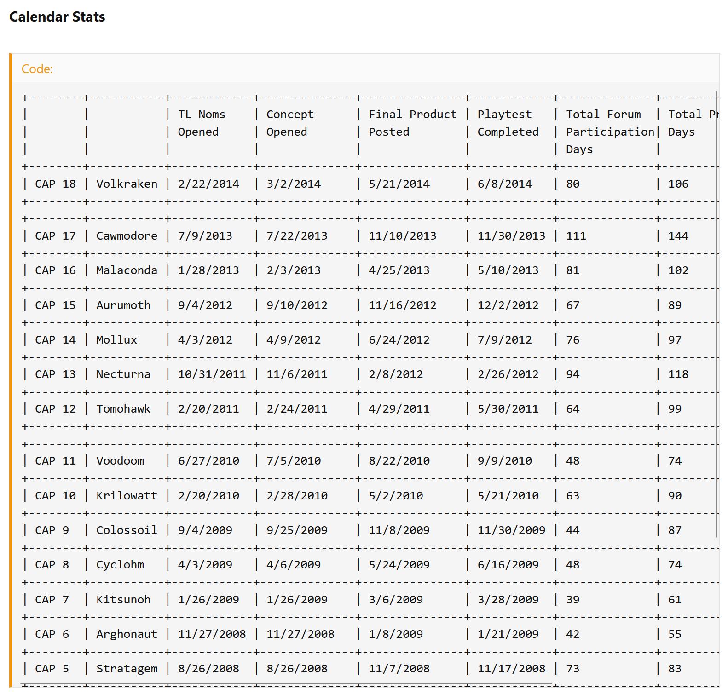Image resolution: width=728 pixels, height=700 pixels.
Task: Click the name "Necturna"
Action: 123,374
